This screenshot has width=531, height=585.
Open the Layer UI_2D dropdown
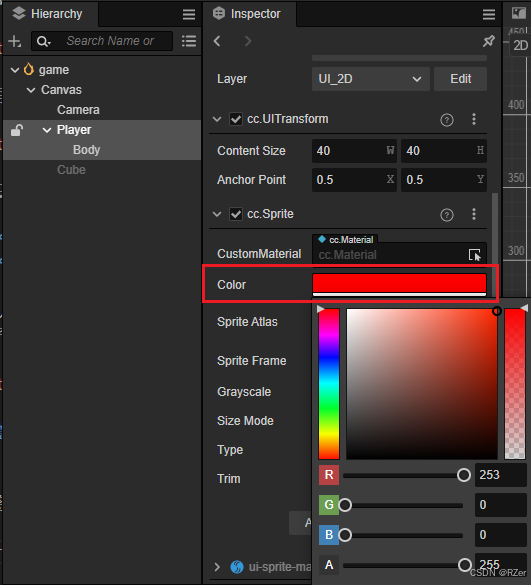[371, 79]
